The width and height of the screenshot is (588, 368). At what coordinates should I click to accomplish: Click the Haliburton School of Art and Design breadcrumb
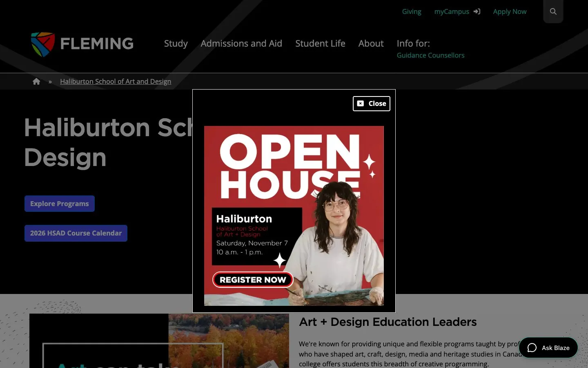coord(116,81)
